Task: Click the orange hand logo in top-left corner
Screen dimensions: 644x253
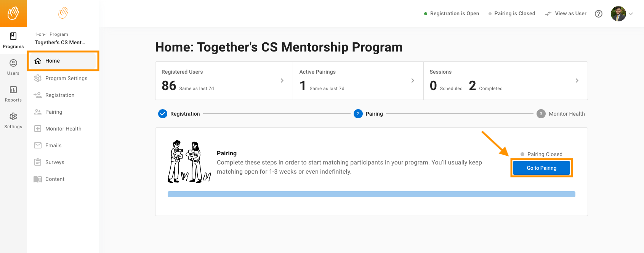Action: click(x=13, y=13)
